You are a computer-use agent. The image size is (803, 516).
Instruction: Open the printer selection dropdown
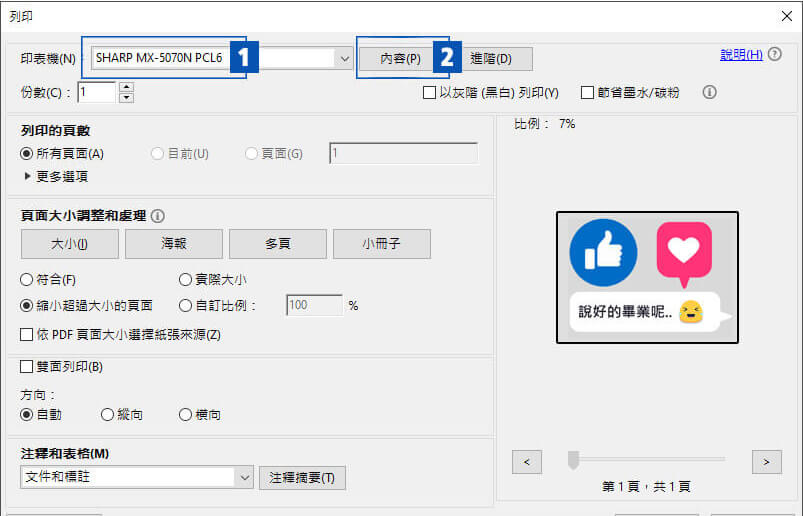[345, 59]
